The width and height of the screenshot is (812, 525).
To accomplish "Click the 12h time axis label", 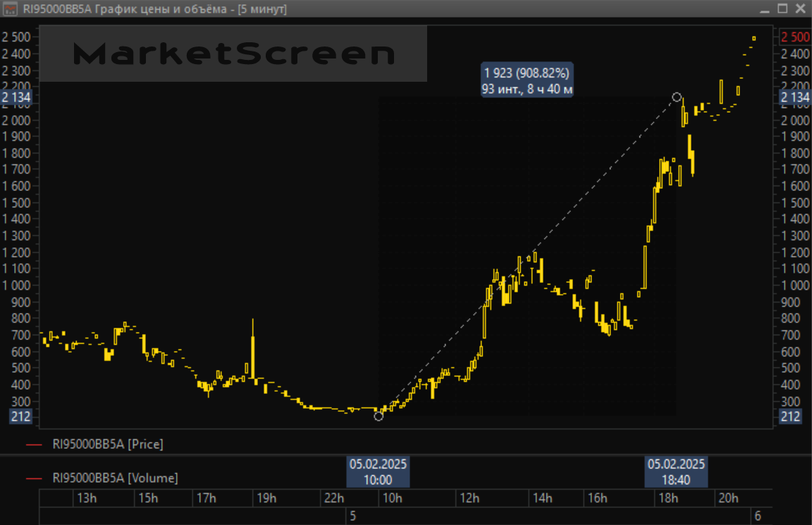I will click(x=469, y=498).
